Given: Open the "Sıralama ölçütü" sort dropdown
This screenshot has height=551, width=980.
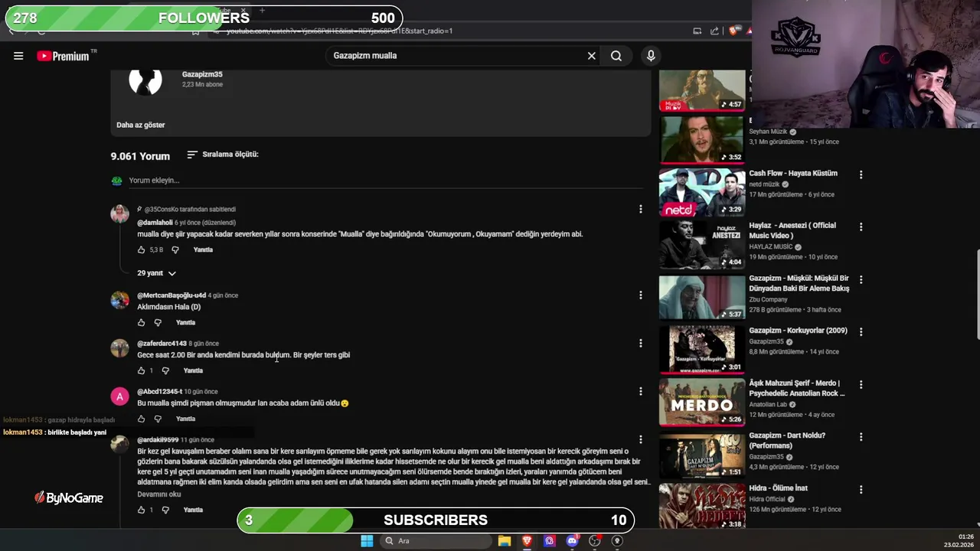Looking at the screenshot, I should pyautogui.click(x=223, y=155).
